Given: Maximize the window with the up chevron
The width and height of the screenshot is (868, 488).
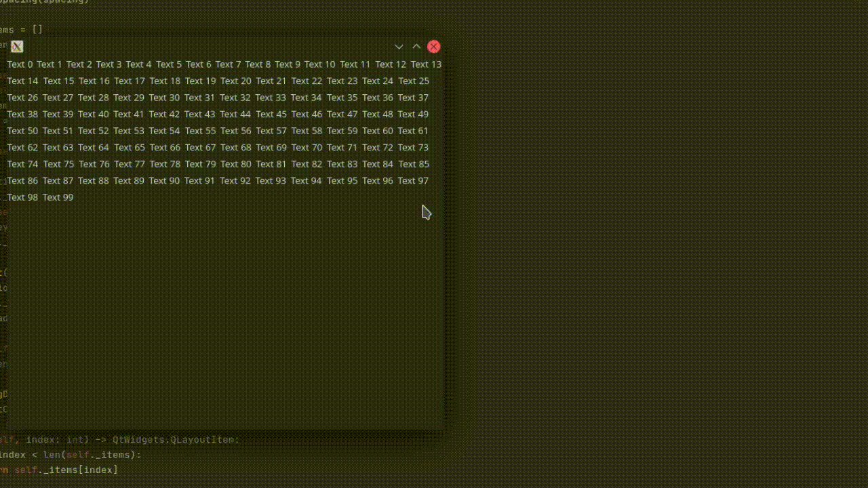Looking at the screenshot, I should [x=416, y=47].
